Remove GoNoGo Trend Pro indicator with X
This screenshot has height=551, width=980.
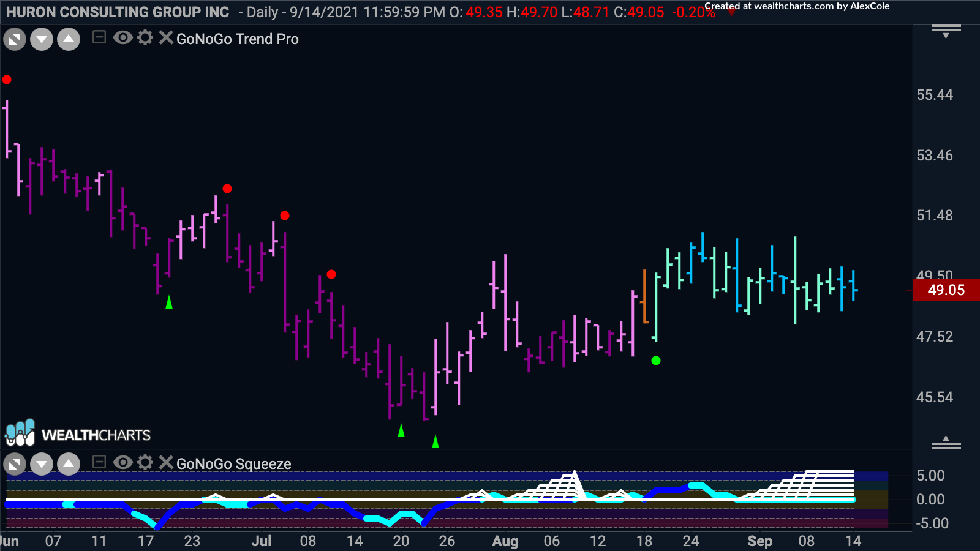(x=165, y=38)
